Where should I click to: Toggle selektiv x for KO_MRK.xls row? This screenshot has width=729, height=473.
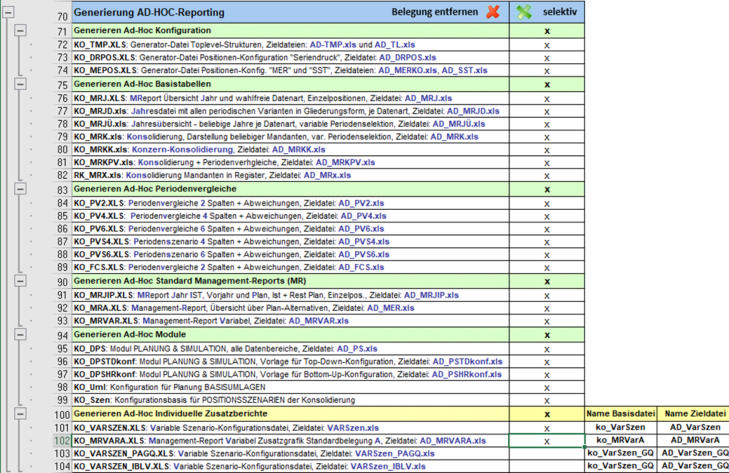547,137
